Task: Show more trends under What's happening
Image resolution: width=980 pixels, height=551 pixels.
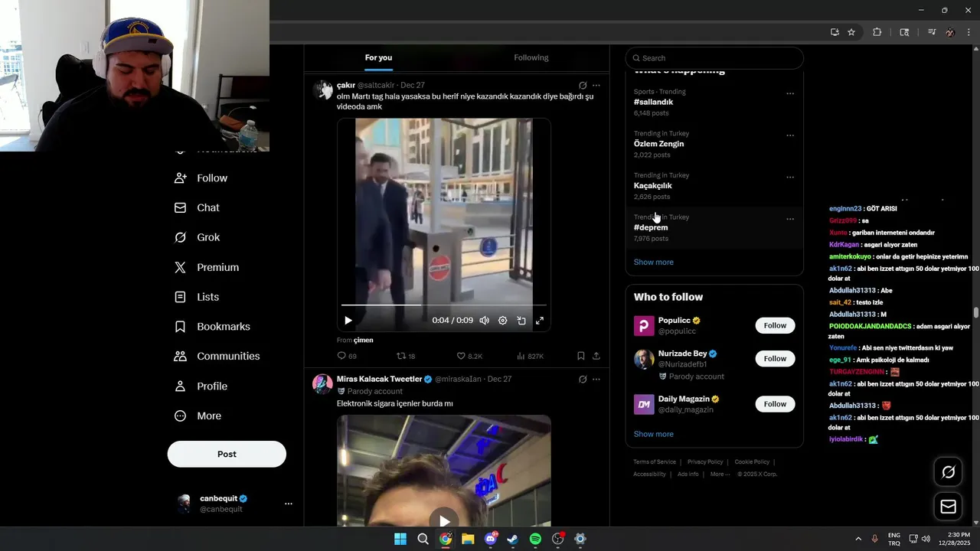Action: [654, 262]
